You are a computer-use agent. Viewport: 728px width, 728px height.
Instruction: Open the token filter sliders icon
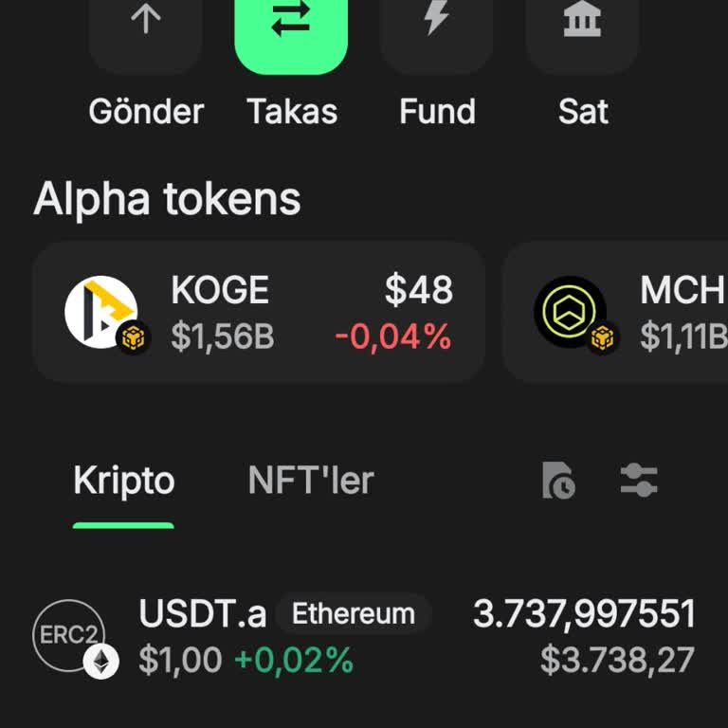(639, 481)
